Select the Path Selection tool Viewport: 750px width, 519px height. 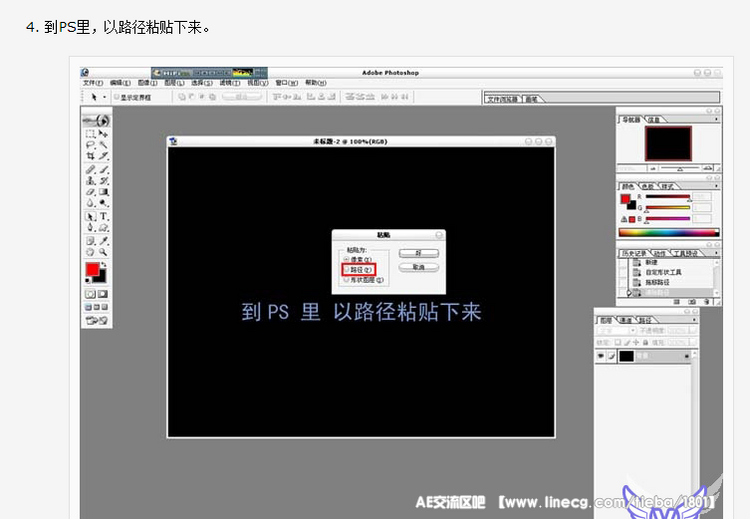(x=90, y=216)
